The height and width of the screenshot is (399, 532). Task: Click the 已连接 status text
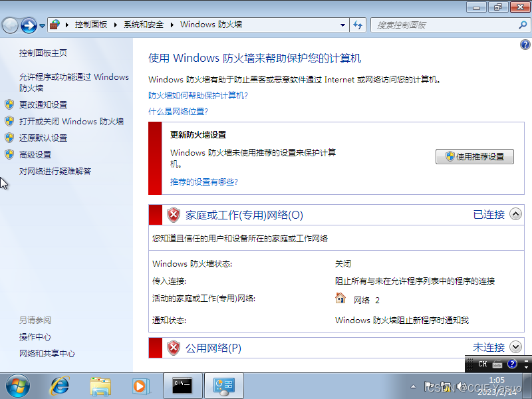(x=489, y=214)
